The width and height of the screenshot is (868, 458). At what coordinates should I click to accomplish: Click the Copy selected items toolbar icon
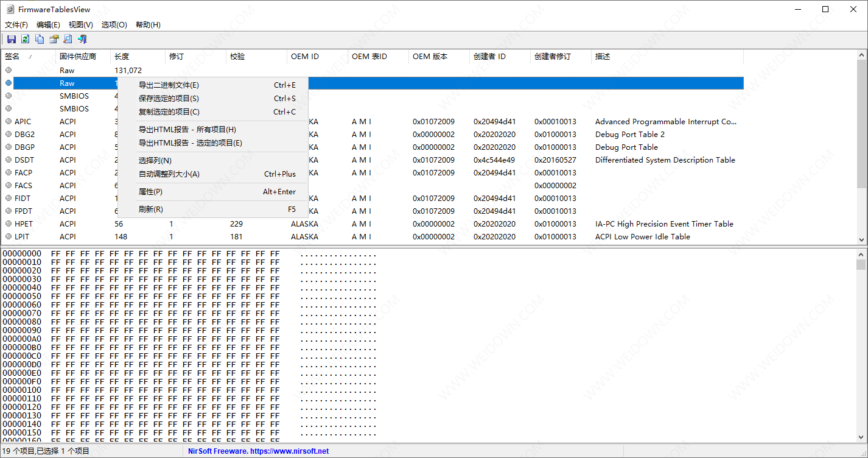40,39
